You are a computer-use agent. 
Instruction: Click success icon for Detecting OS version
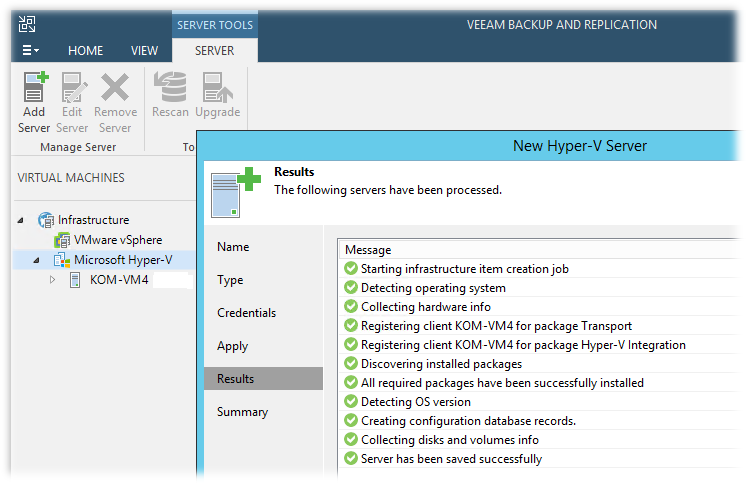pyautogui.click(x=351, y=402)
